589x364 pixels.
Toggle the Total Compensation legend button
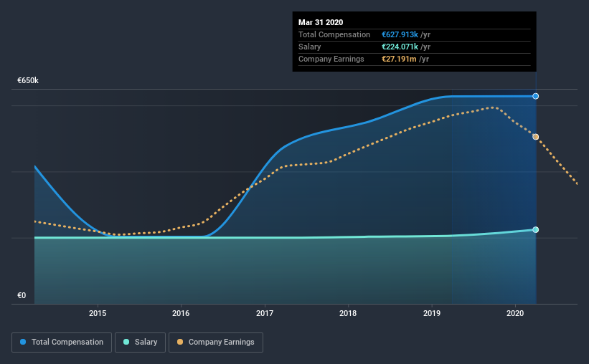tap(62, 343)
